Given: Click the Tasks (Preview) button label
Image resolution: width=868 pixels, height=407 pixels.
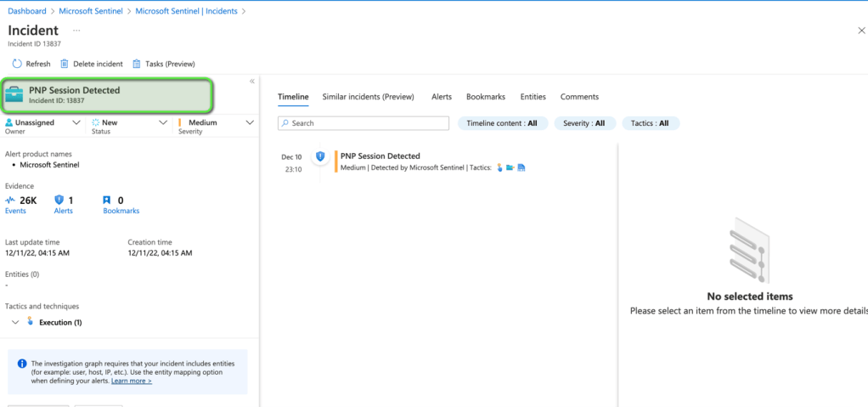Looking at the screenshot, I should pos(170,65).
